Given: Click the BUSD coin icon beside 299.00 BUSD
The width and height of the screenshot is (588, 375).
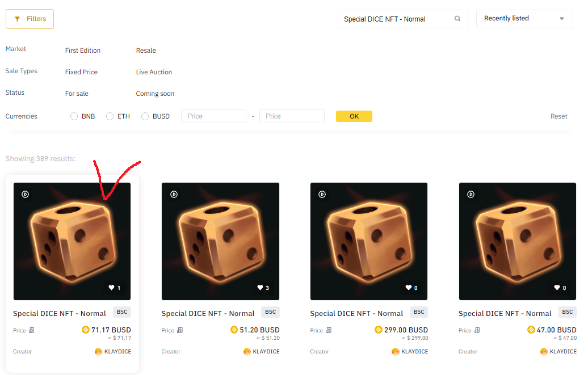Looking at the screenshot, I should [x=379, y=330].
